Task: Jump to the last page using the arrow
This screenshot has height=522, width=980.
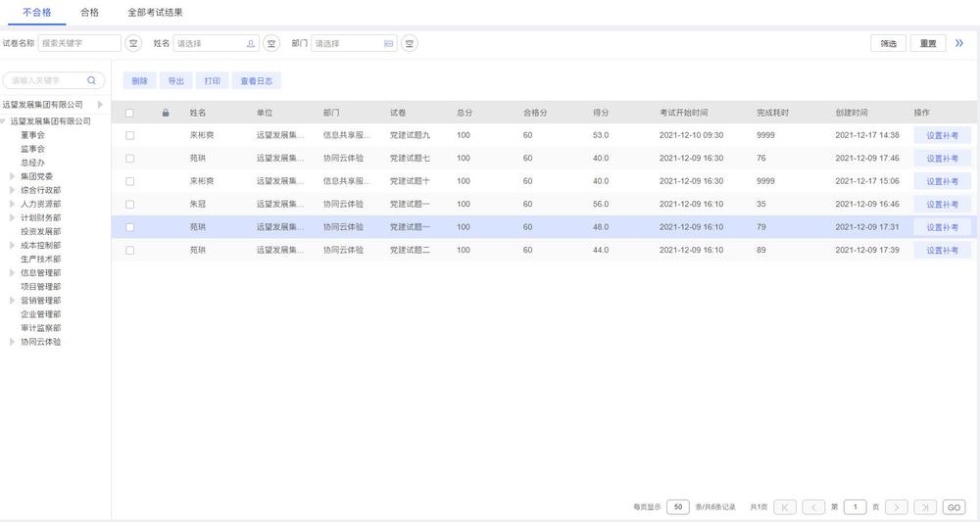Action: 924,507
